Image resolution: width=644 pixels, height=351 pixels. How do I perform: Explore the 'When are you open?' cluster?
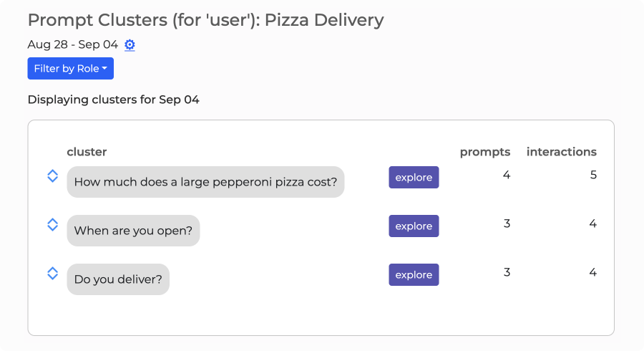point(414,226)
